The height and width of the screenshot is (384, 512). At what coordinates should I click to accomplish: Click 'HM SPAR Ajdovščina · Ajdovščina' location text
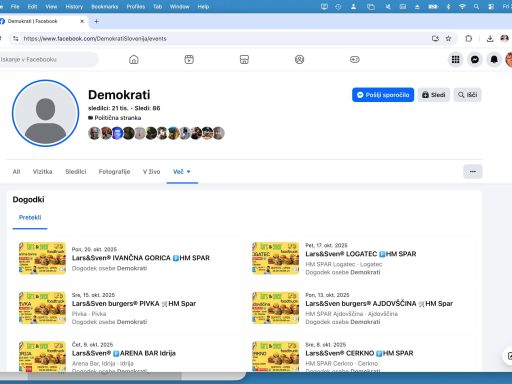coord(351,314)
